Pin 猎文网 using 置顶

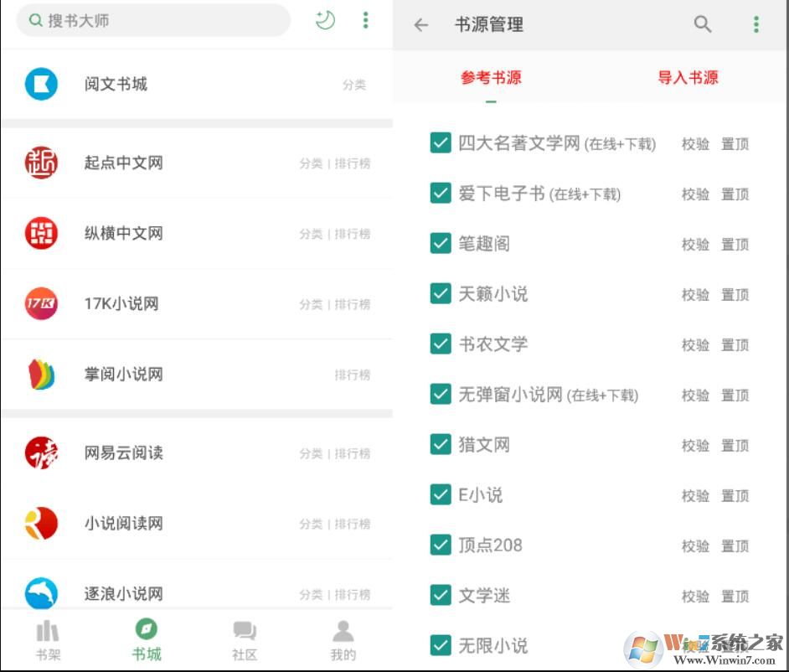coord(735,445)
